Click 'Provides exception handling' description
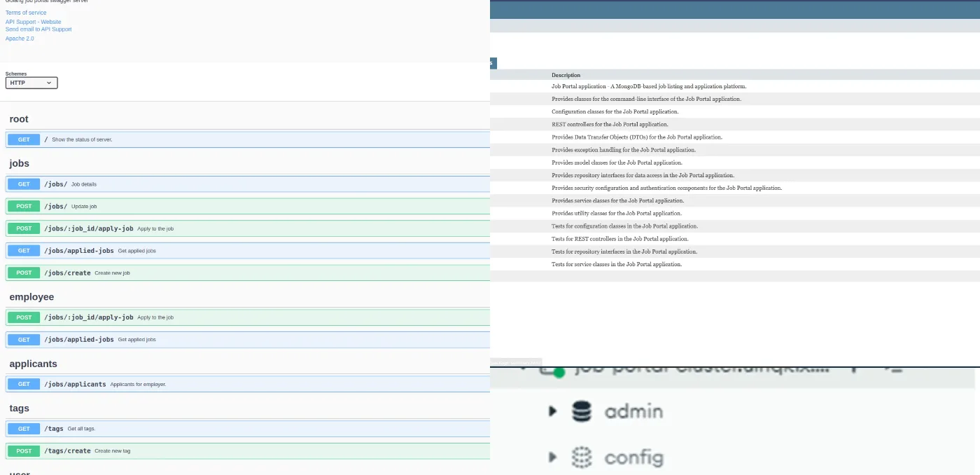 coord(624,150)
